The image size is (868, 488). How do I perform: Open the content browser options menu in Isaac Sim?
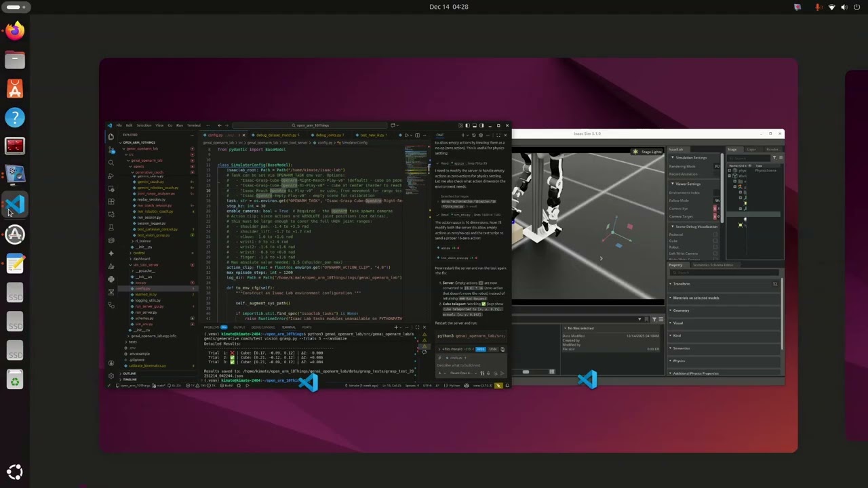661,319
